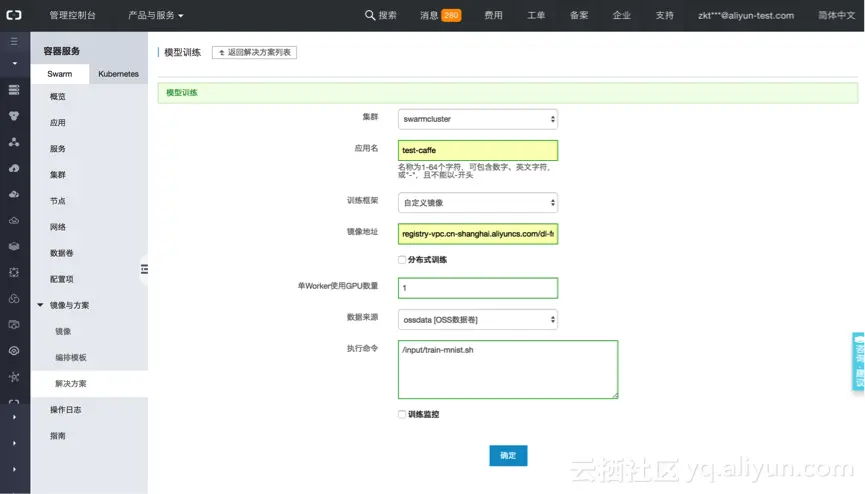Open 编排模板 under 镜像与方案
865x494 pixels.
[x=71, y=358]
